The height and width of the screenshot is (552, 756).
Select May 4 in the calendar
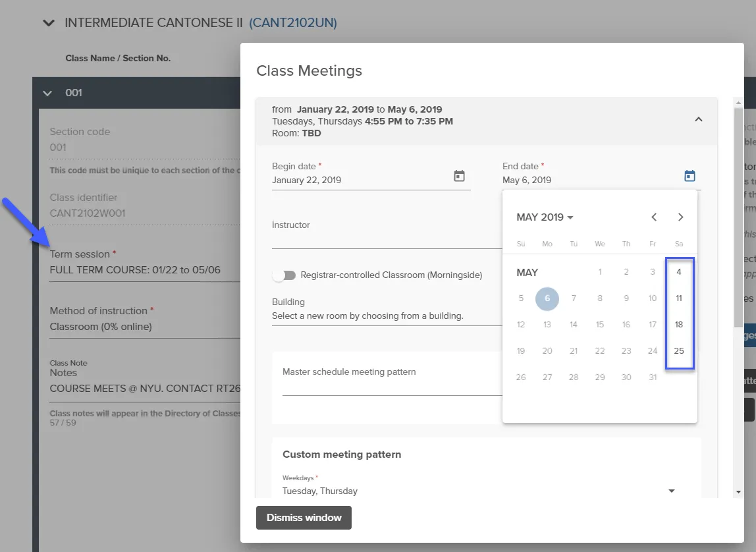(x=679, y=272)
